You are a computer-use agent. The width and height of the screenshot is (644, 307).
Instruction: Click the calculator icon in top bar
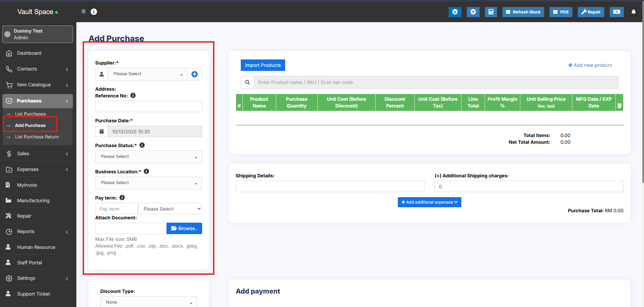[491, 12]
